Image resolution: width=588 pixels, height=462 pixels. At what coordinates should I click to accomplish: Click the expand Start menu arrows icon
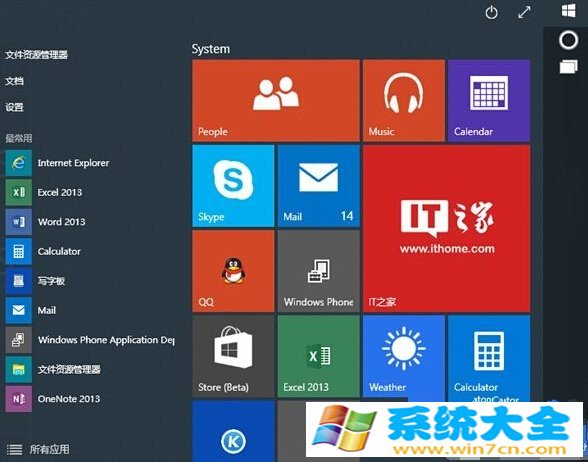pos(524,12)
